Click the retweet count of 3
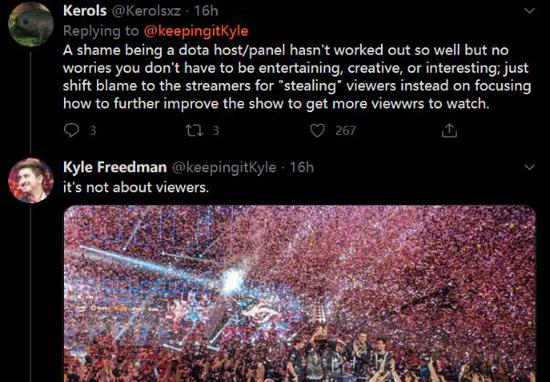This screenshot has width=550, height=382. tap(216, 131)
